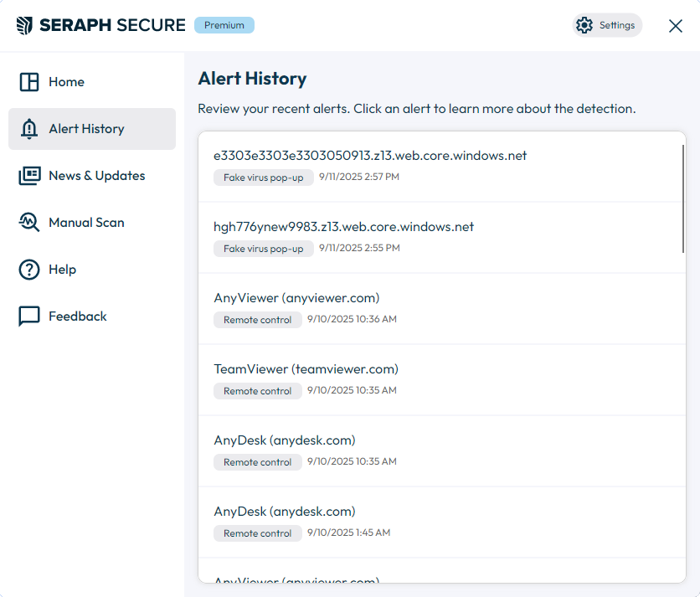Open the AnyDesk alert from 1:45 AM

click(442, 522)
